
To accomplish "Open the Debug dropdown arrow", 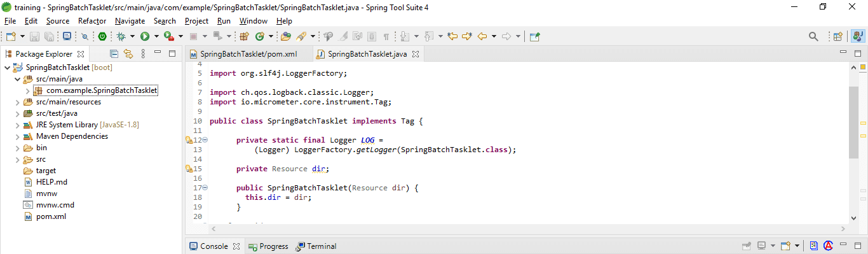I will 132,36.
